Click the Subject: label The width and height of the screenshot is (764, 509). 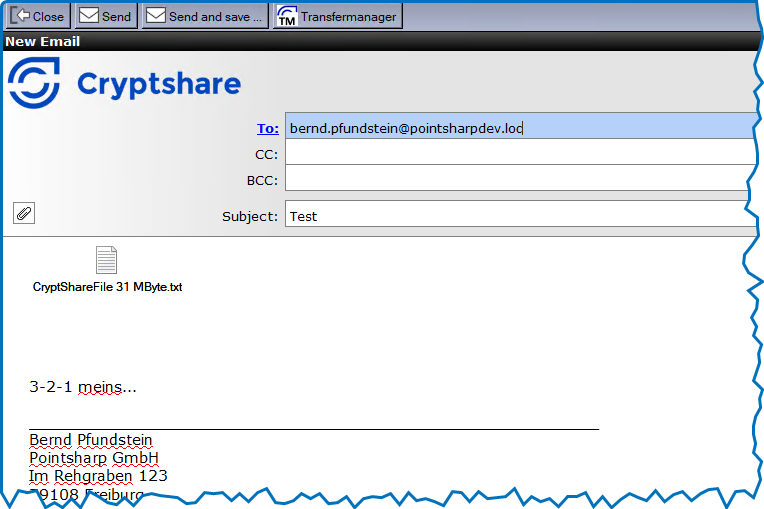coord(249,216)
